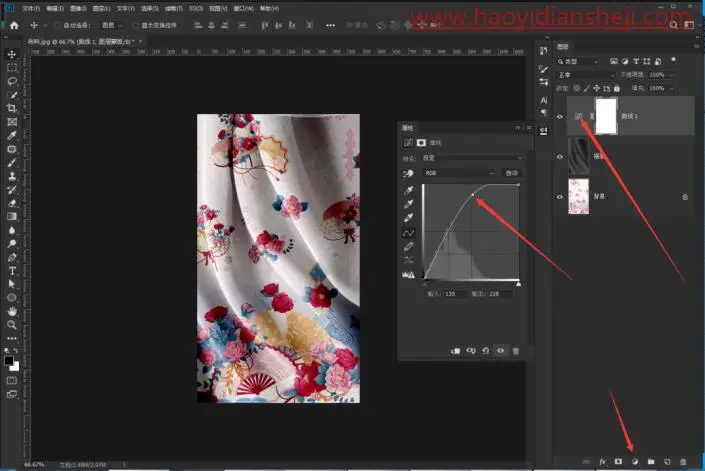This screenshot has height=471, width=705.
Task: Open the Layers panel flyout menu
Action: 697,46
